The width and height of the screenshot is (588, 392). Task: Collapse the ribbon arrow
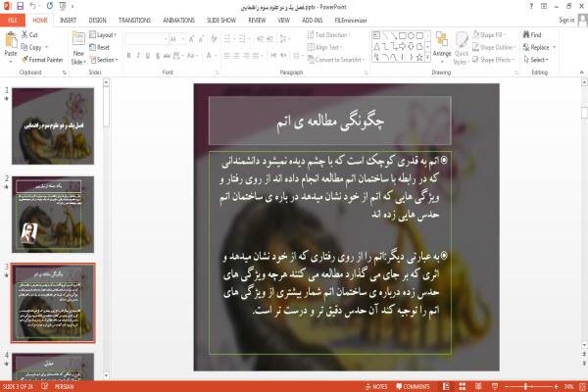(x=581, y=73)
